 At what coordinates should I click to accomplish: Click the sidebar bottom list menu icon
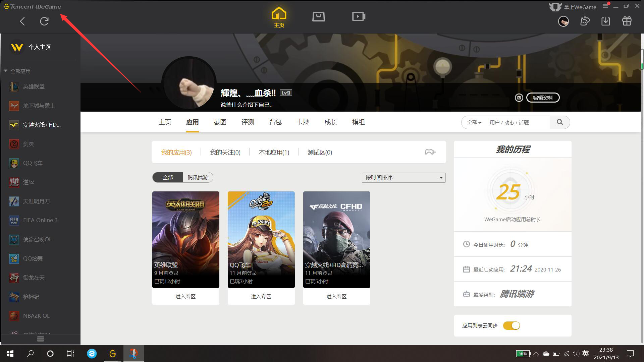(x=41, y=339)
